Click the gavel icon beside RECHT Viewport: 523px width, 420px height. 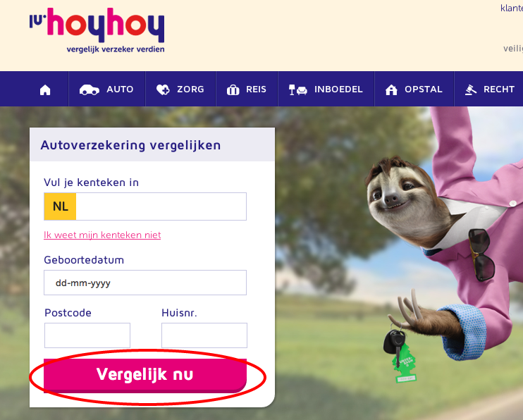[471, 89]
